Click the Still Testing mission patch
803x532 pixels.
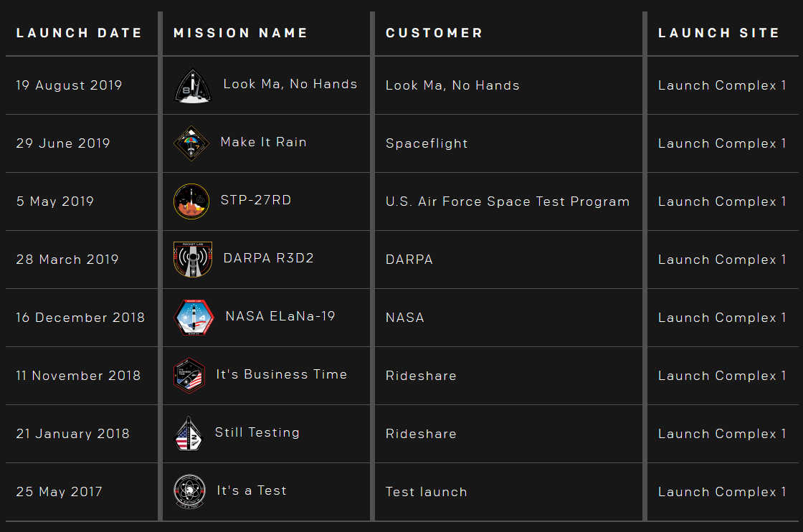pyautogui.click(x=187, y=434)
